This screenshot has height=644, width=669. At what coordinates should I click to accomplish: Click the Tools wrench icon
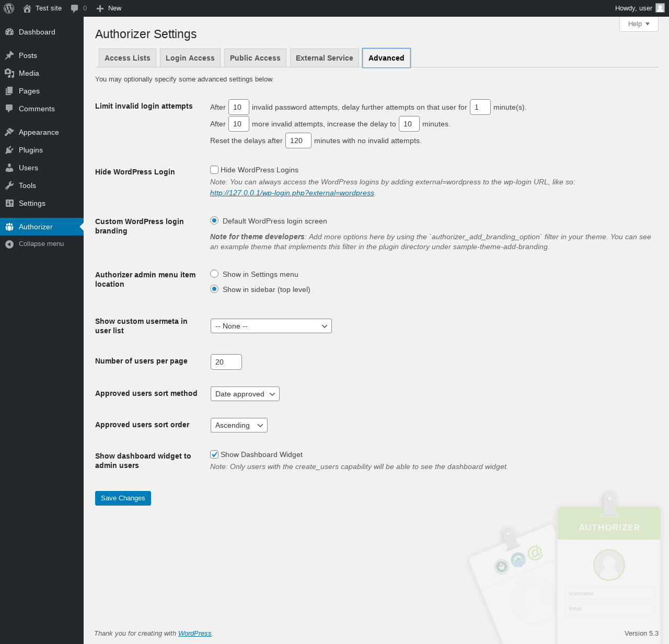coord(9,185)
